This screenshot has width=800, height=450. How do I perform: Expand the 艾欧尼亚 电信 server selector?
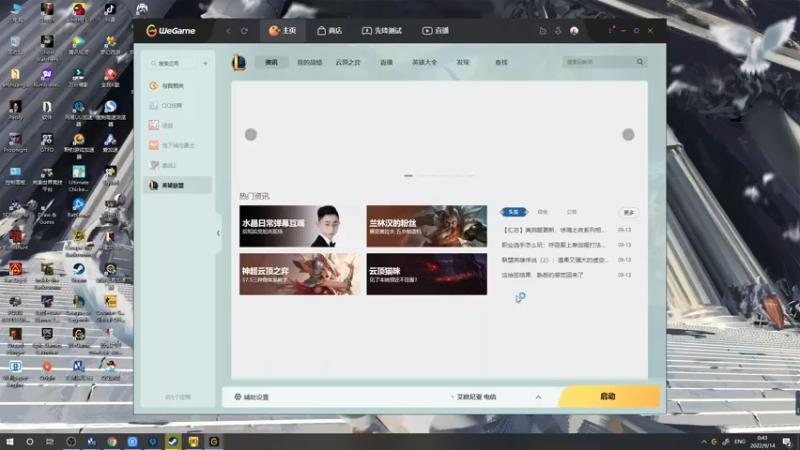pos(474,397)
